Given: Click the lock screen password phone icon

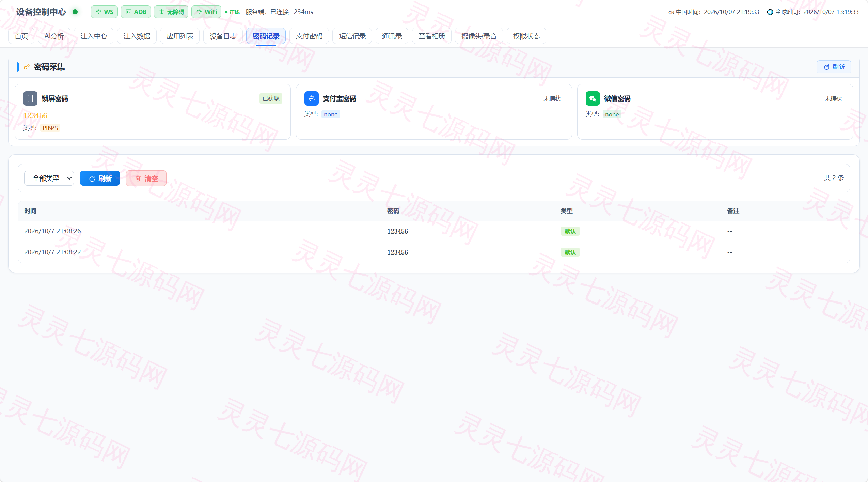Looking at the screenshot, I should [x=30, y=98].
